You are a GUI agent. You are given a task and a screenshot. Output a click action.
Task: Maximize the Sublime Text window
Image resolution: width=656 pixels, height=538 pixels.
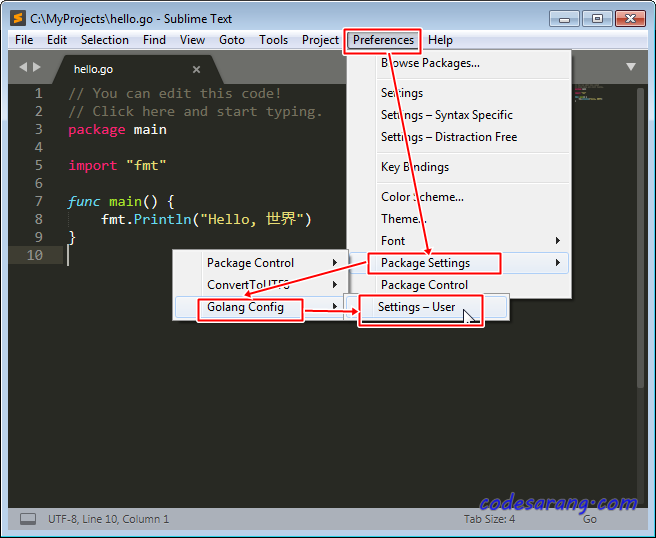point(597,19)
